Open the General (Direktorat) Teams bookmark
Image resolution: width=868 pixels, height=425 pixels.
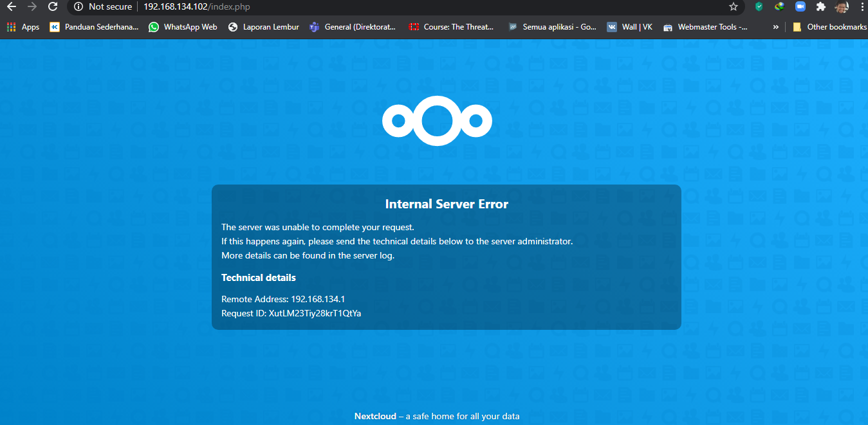tap(353, 27)
